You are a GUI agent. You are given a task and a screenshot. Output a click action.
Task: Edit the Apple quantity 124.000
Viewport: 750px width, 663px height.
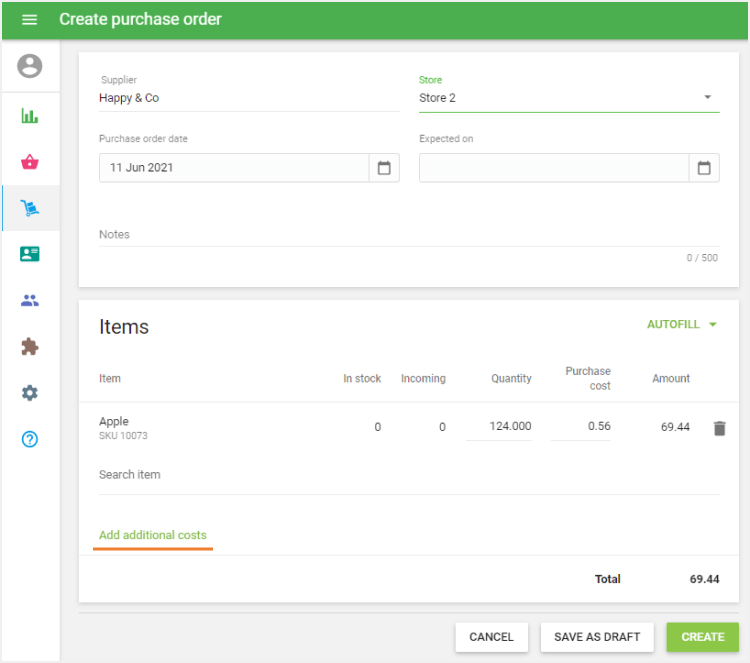click(499, 426)
